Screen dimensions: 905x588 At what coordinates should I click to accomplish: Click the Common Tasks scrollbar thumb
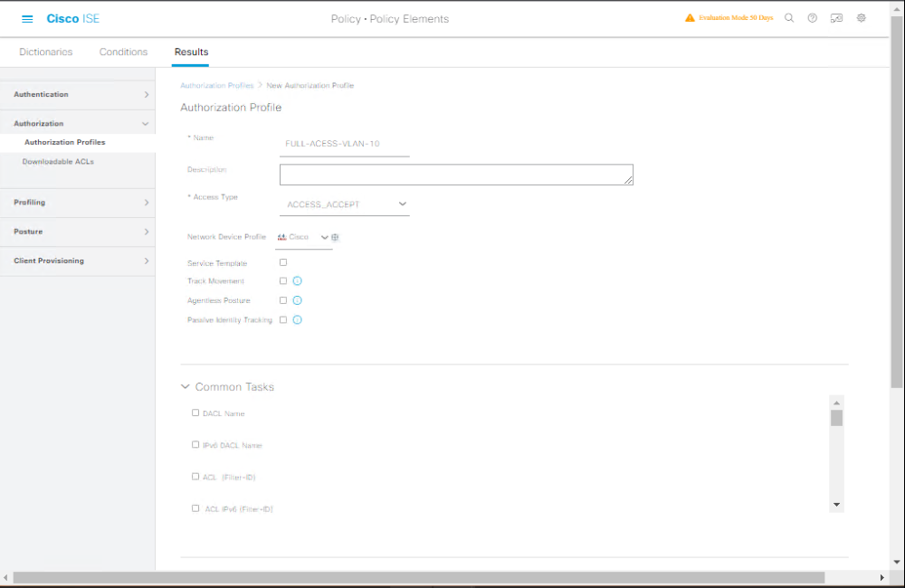coord(836,418)
